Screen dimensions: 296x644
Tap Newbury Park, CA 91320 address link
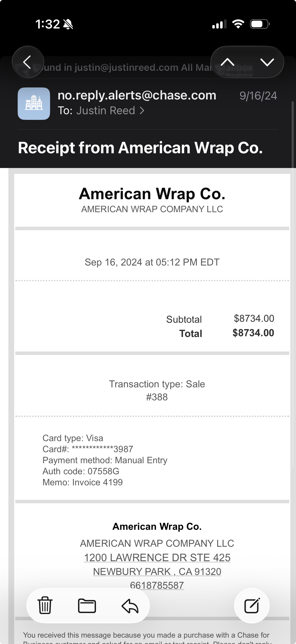click(x=157, y=572)
